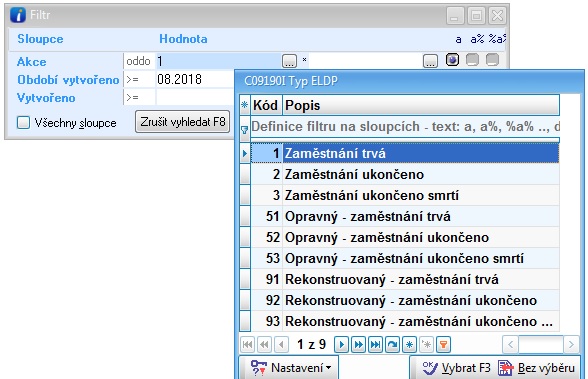Click row selector beside code 2
The height and width of the screenshot is (379, 588).
coord(245,174)
